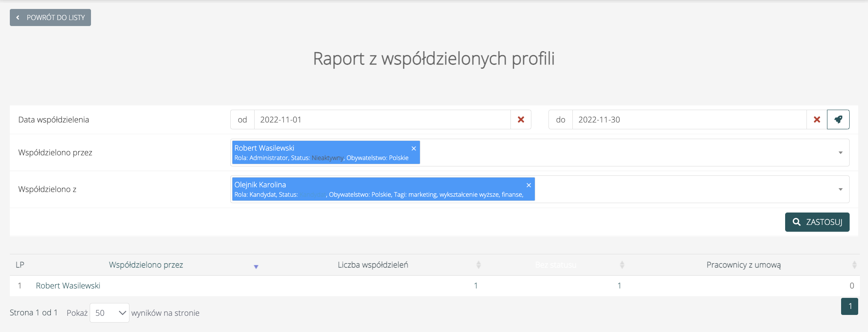Go back with Powrót do listy
Viewport: 868px width, 332px height.
(50, 17)
